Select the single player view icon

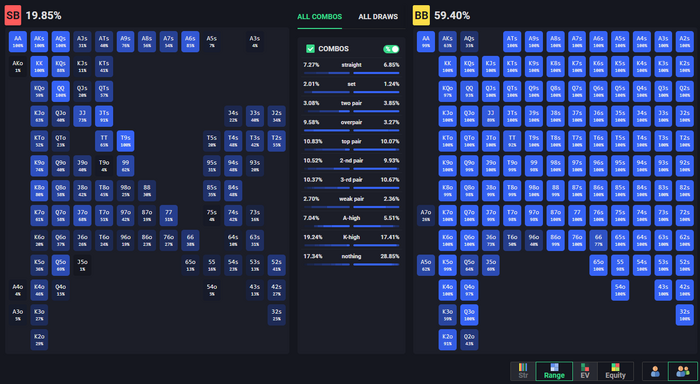tap(655, 371)
